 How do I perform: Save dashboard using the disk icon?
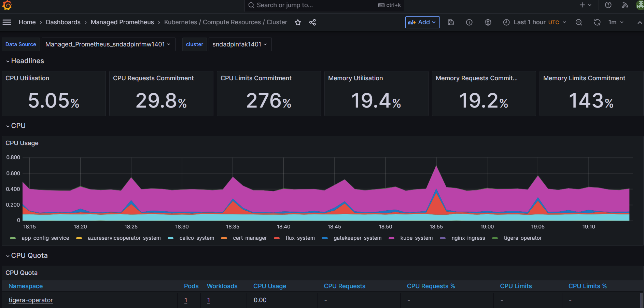451,22
